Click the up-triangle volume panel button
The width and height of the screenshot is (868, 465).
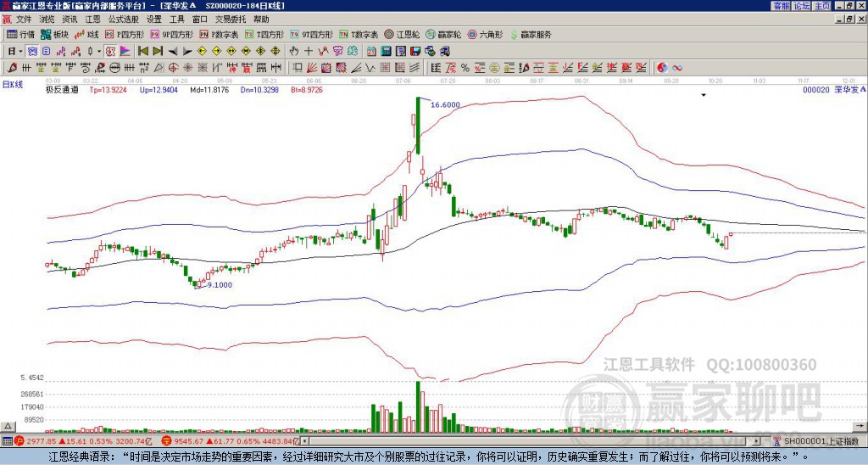(x=8, y=426)
